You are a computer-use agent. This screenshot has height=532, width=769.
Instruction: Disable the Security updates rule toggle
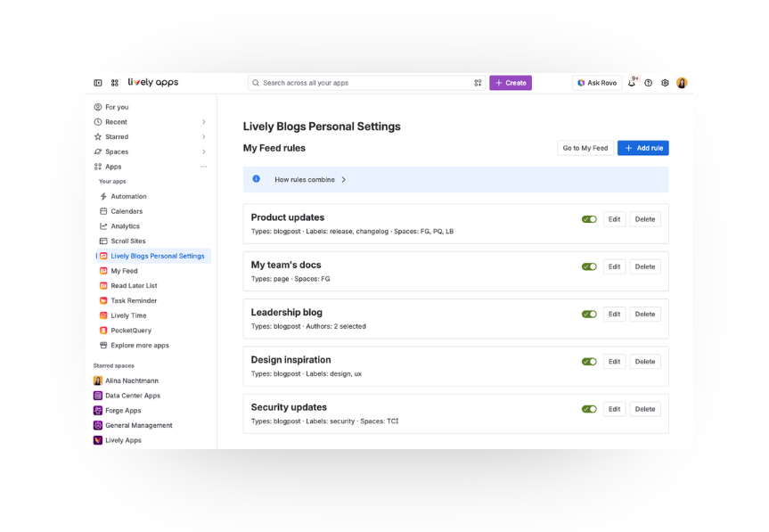(589, 409)
